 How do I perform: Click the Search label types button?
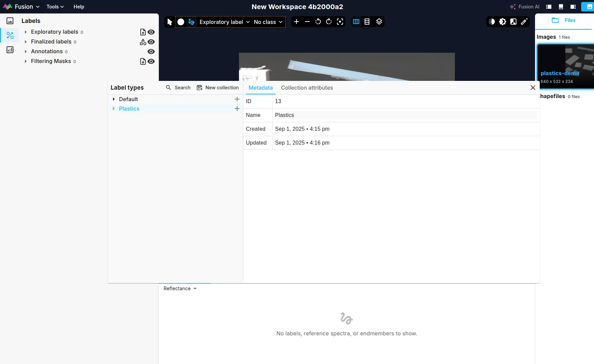click(x=178, y=88)
